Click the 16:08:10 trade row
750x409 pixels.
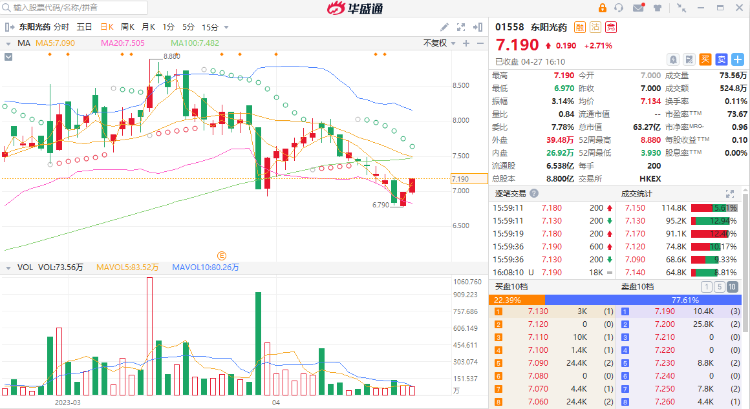(x=553, y=272)
